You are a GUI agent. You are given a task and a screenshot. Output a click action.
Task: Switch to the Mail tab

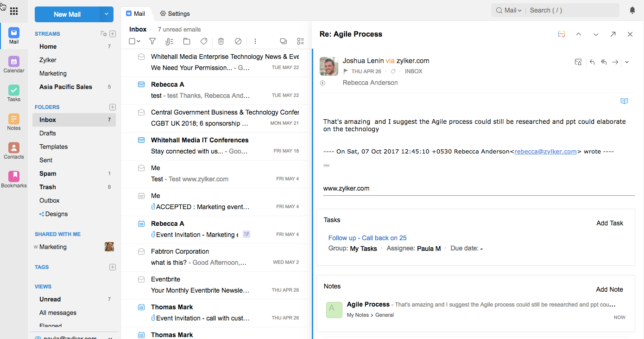click(136, 14)
